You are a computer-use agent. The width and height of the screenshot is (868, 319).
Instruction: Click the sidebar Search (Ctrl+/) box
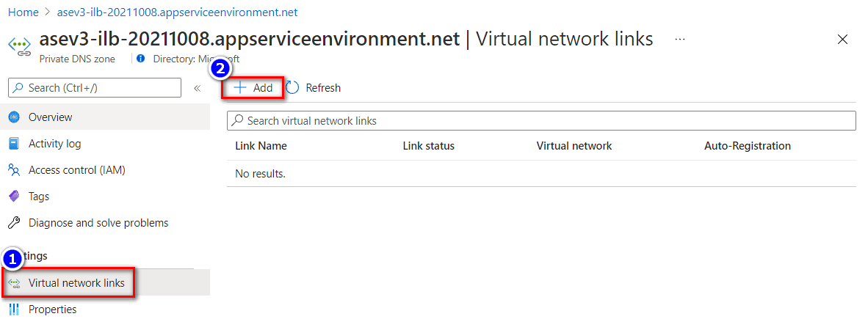pyautogui.click(x=95, y=88)
